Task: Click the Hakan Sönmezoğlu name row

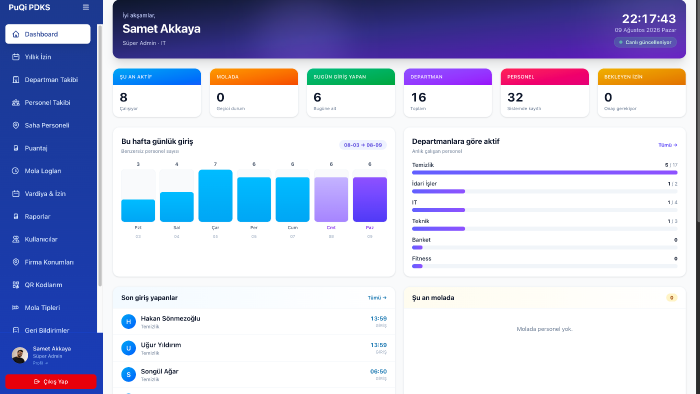Action: pyautogui.click(x=254, y=321)
